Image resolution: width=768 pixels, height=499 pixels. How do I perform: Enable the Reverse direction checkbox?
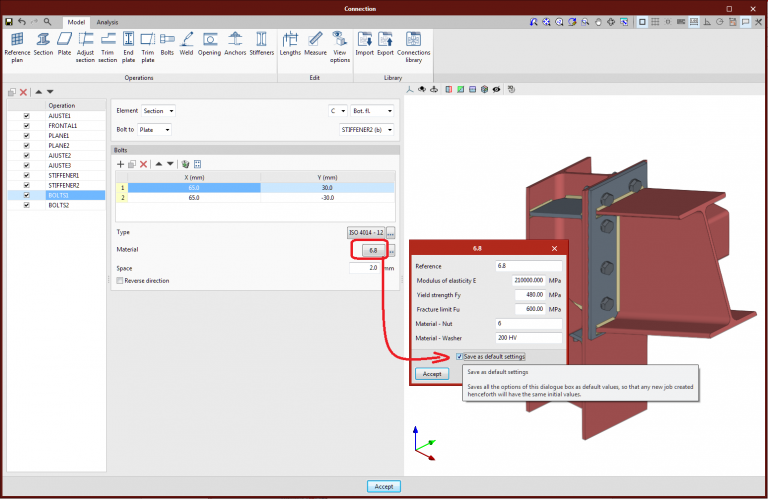coord(120,281)
